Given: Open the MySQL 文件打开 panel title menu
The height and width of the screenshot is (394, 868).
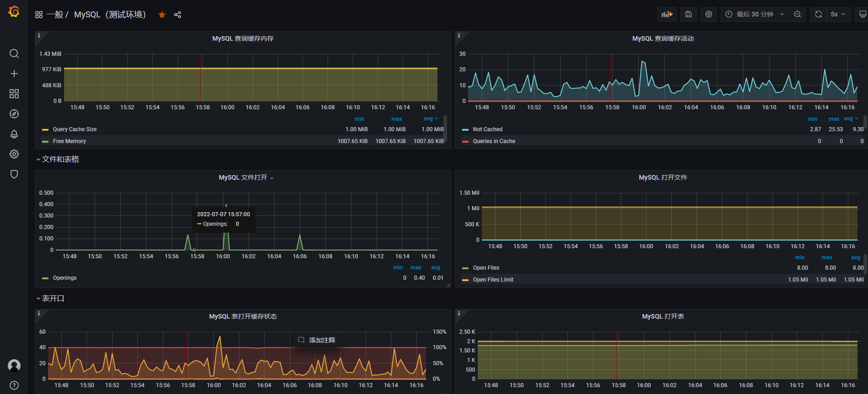Looking at the screenshot, I should pyautogui.click(x=246, y=177).
